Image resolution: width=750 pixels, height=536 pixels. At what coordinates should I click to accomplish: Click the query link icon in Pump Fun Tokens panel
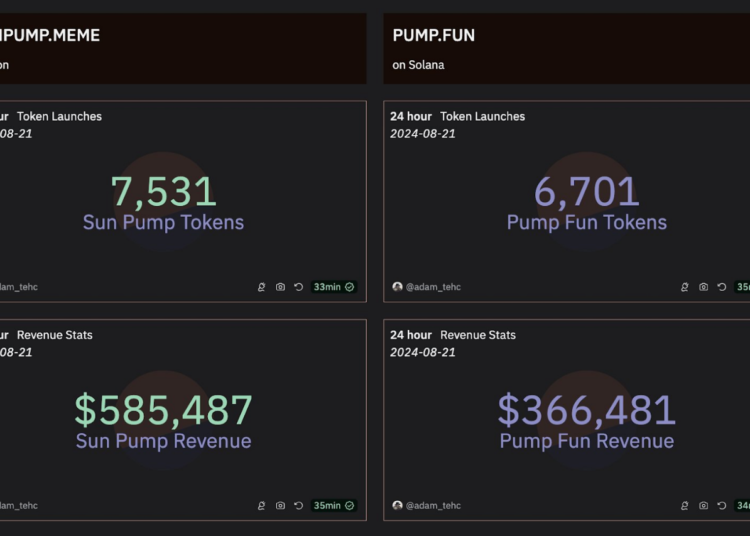click(685, 287)
